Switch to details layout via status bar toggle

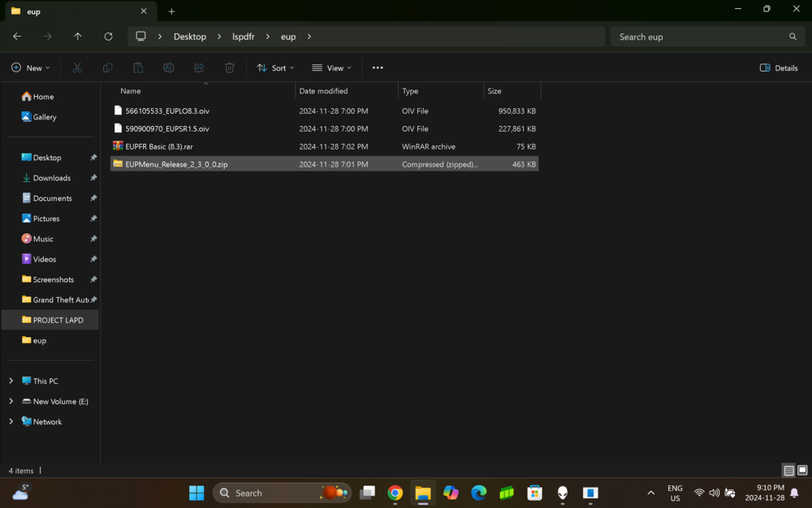pos(788,471)
